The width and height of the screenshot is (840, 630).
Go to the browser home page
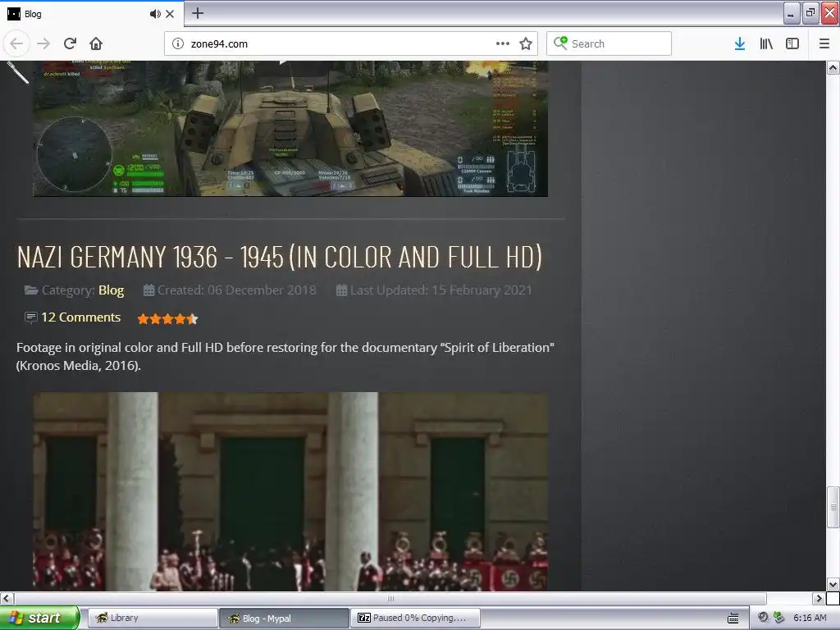[x=96, y=43]
